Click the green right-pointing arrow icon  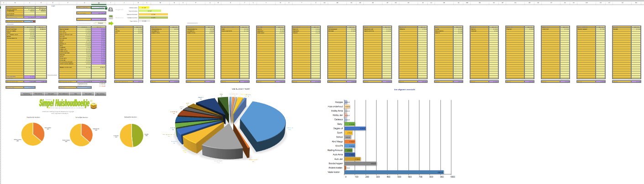[110, 23]
